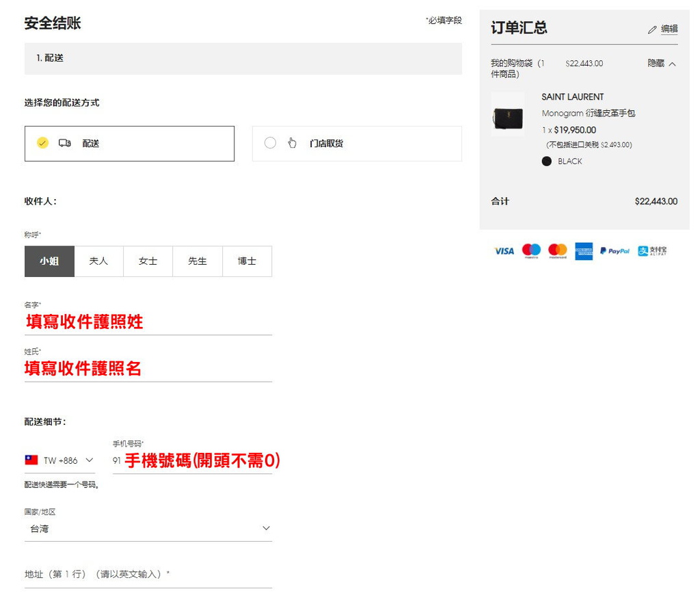Choose the 先生 title option

pos(198,261)
